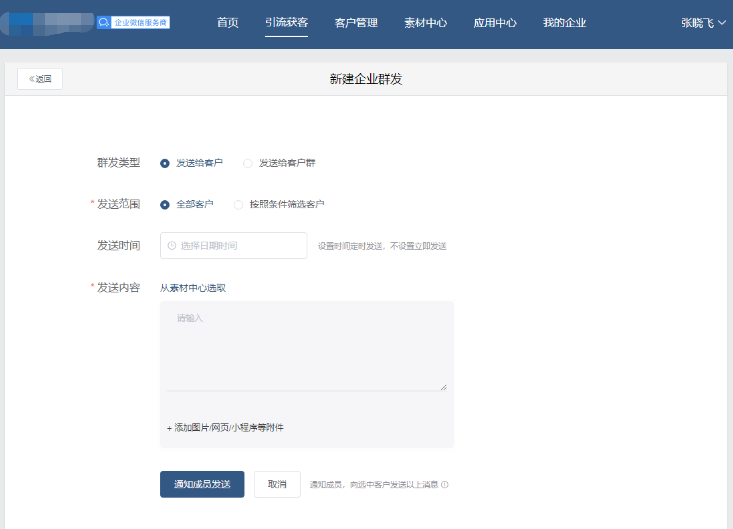This screenshot has width=733, height=529.
Task: Click the info icon after the notification hint
Action: (x=444, y=485)
